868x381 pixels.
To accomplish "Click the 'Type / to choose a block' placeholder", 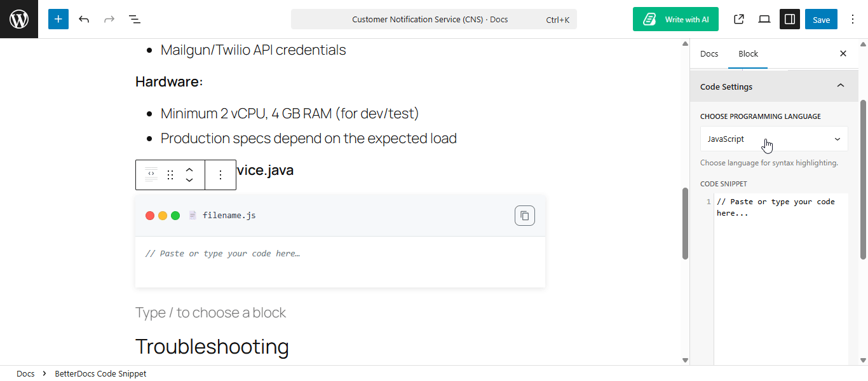I will [210, 312].
